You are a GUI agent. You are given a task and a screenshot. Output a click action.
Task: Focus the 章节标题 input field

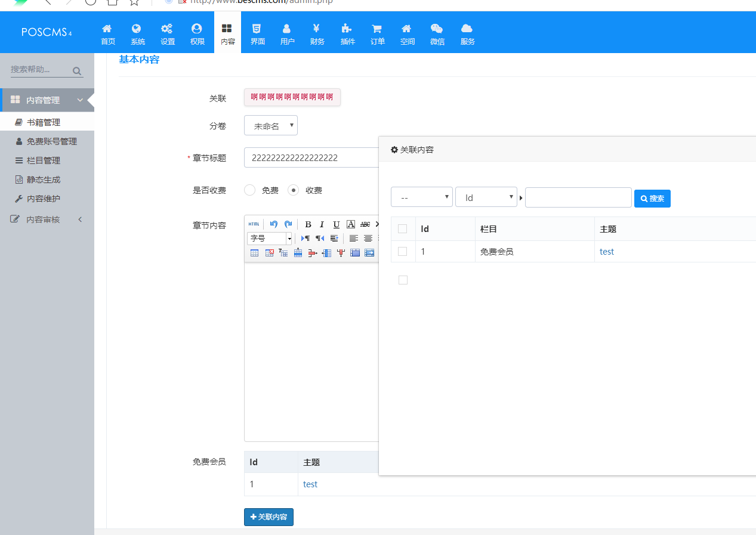click(311, 157)
